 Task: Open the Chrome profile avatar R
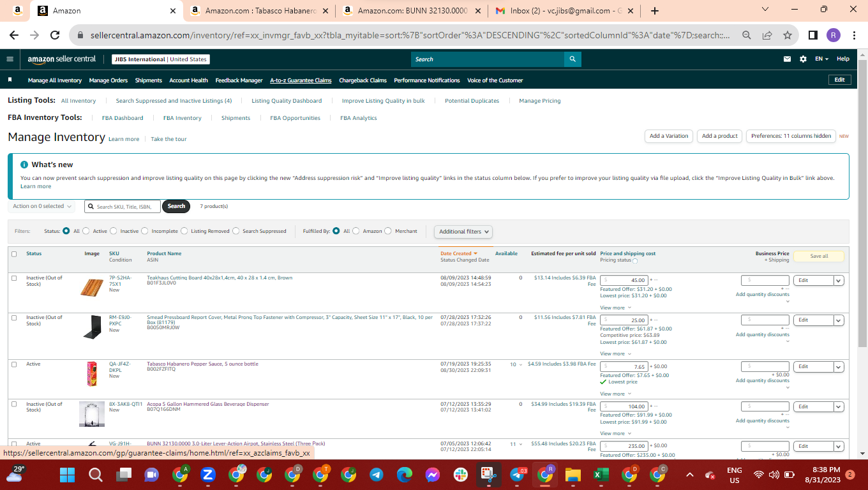[833, 36]
